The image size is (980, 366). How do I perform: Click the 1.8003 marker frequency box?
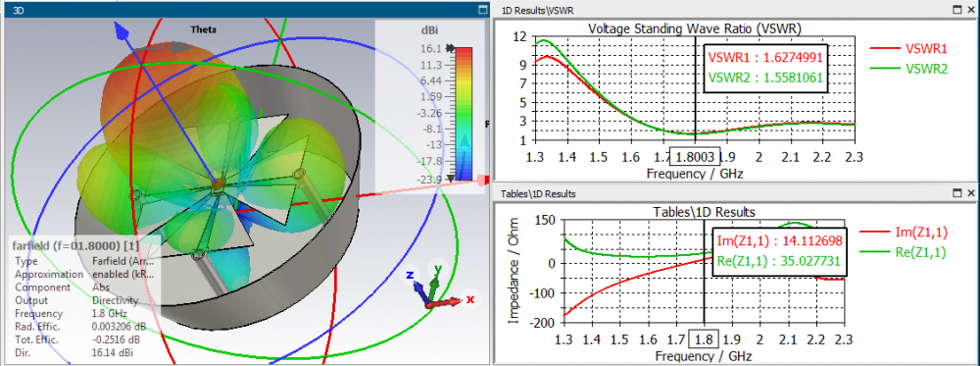click(x=695, y=156)
